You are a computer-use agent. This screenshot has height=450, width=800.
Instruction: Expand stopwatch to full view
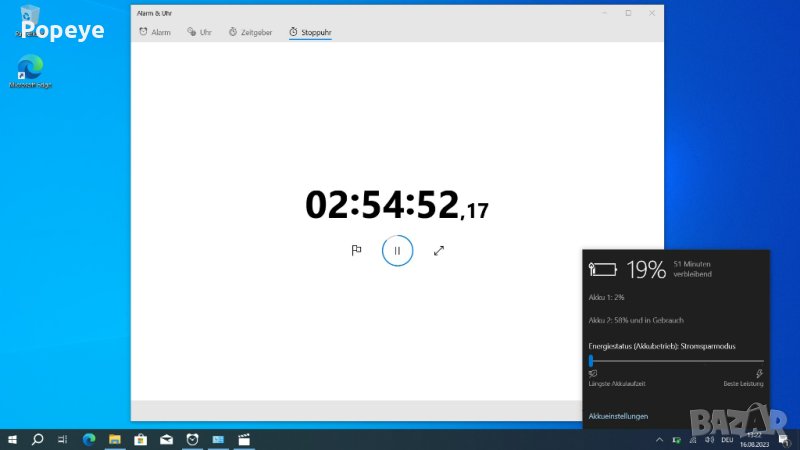click(x=438, y=251)
